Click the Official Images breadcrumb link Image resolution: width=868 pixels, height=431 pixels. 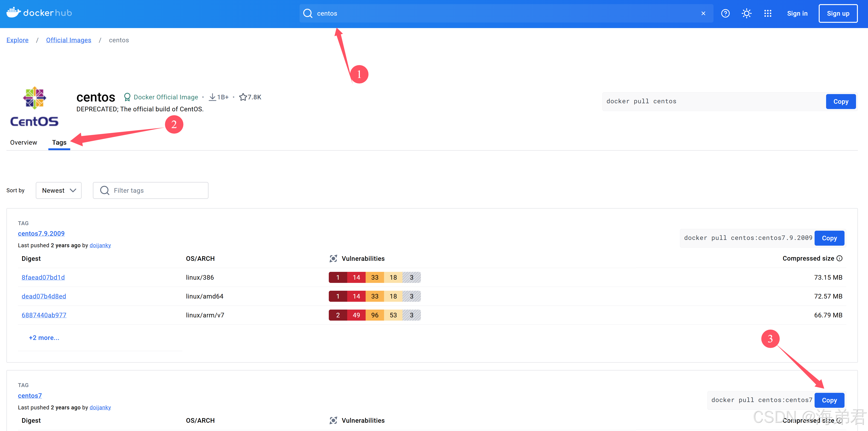tap(68, 40)
